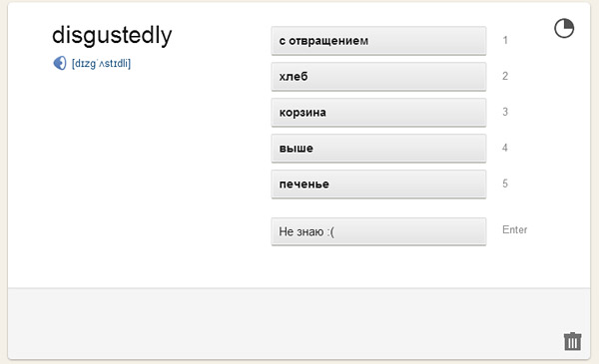Click the word "disgustedly" heading
Viewport: 599px width, 364px height.
tap(112, 36)
